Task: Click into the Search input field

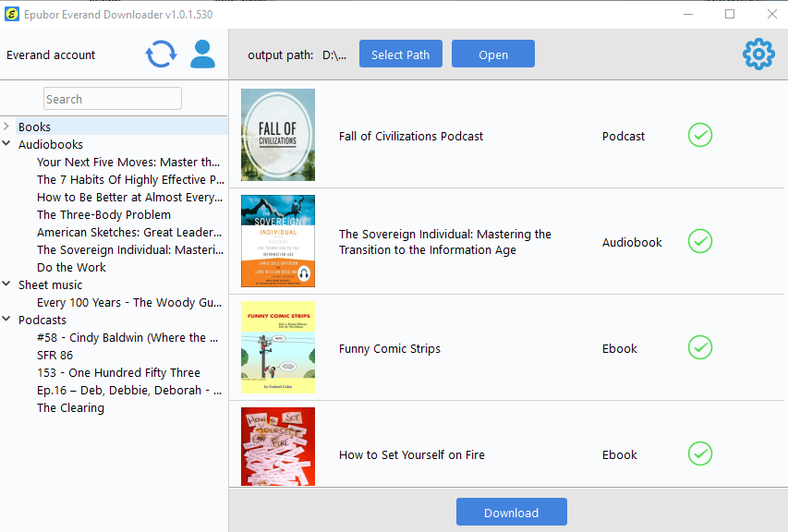Action: pos(113,99)
